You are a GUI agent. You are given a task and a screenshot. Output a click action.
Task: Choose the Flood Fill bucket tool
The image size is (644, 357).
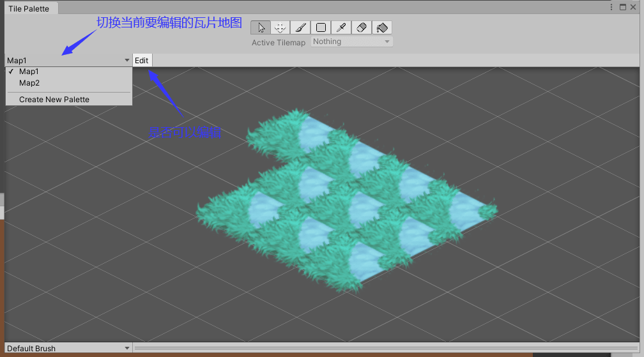click(x=382, y=27)
